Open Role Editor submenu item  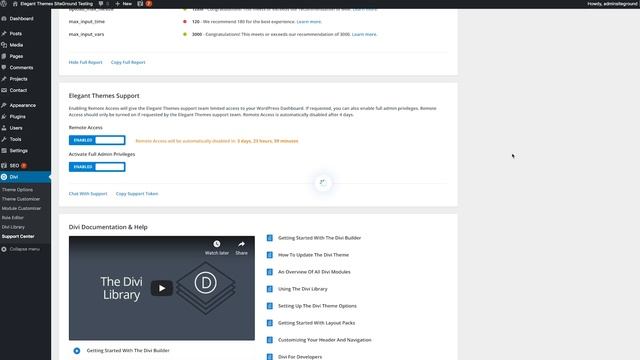[13, 218]
